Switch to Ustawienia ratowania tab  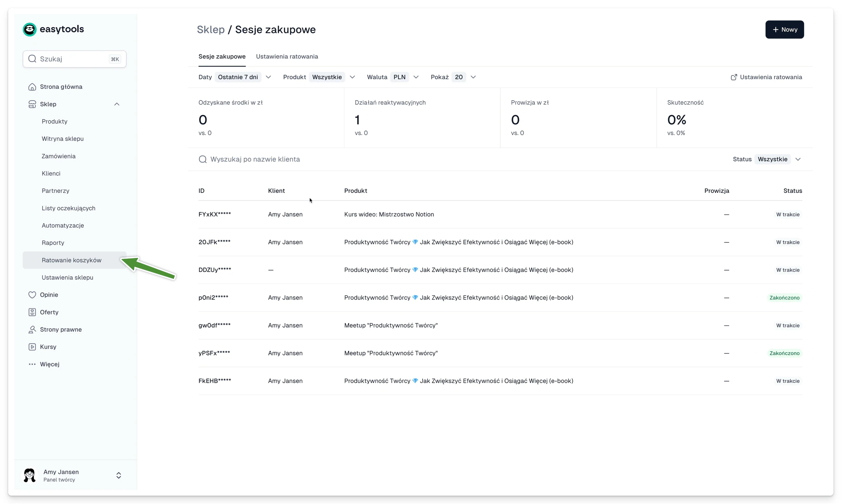(x=287, y=56)
